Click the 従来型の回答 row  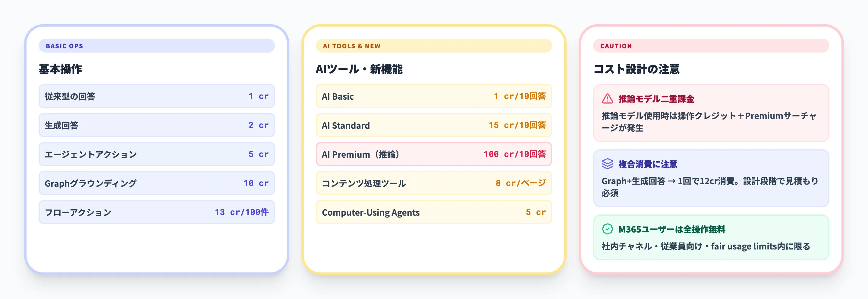(156, 97)
